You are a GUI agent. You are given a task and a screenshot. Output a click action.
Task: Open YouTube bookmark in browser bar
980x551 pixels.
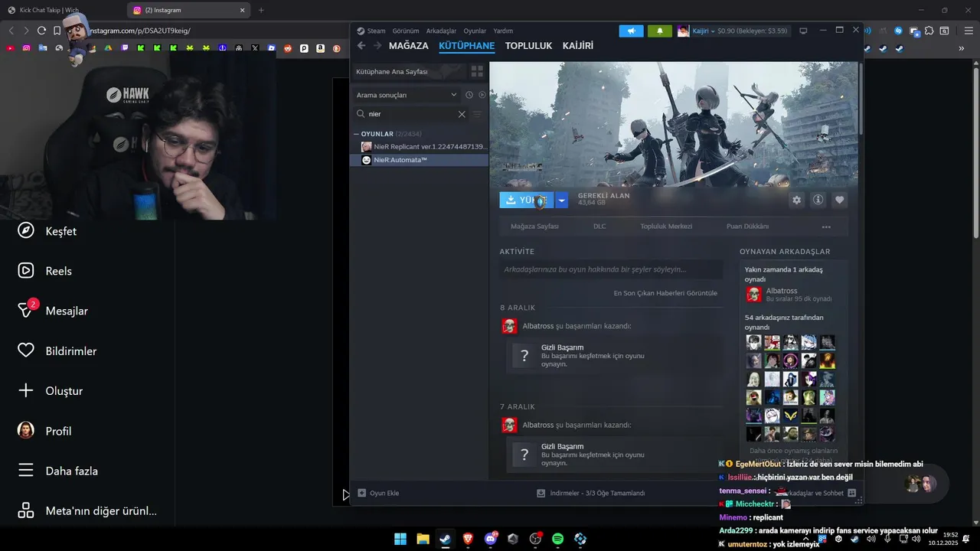pos(10,48)
